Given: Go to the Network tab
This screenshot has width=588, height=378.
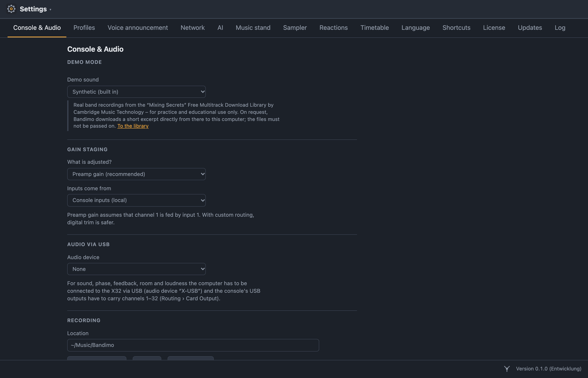Looking at the screenshot, I should click(x=193, y=28).
